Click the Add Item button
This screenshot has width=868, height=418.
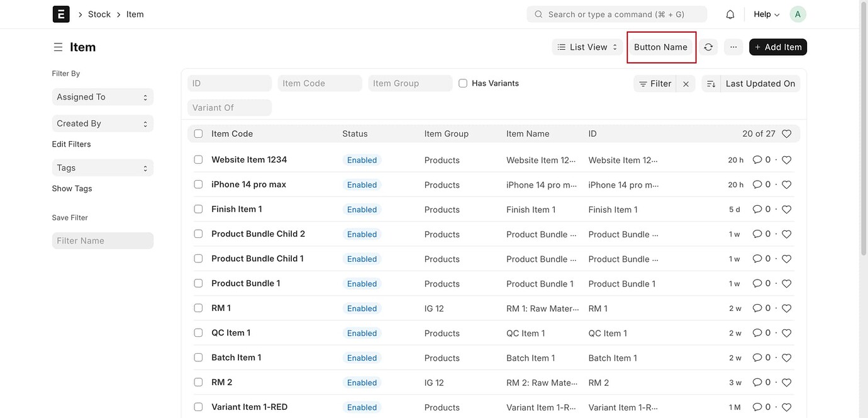(x=778, y=47)
